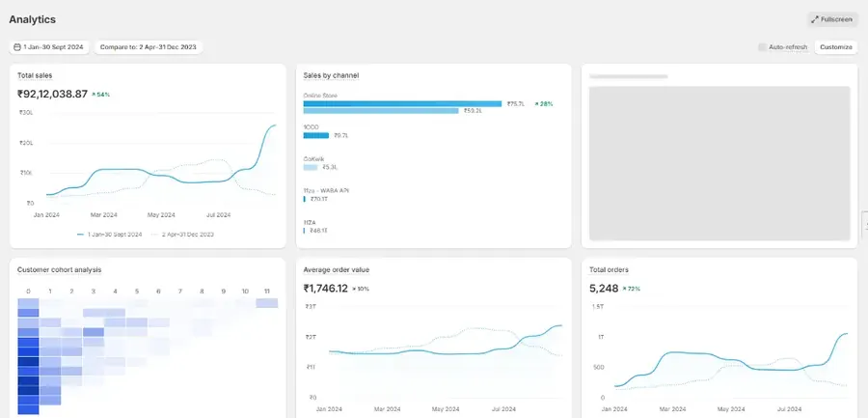
Task: Open the Customize dashboard button
Action: 836,47
